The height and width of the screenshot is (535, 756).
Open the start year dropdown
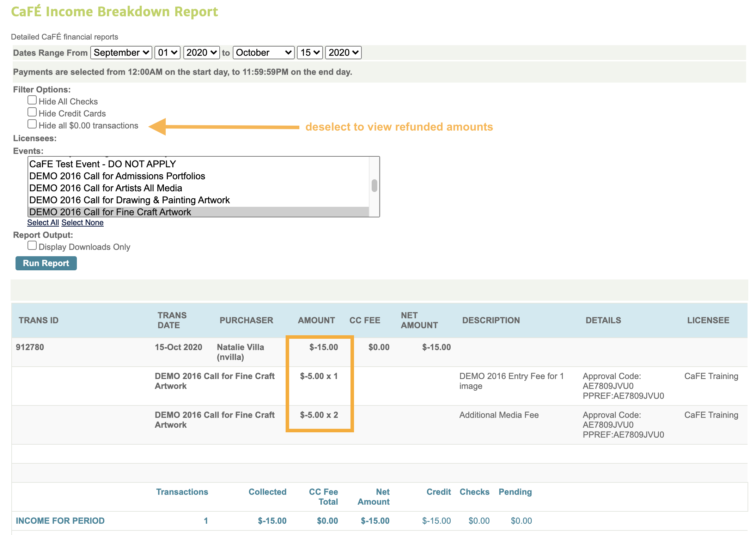tap(201, 53)
